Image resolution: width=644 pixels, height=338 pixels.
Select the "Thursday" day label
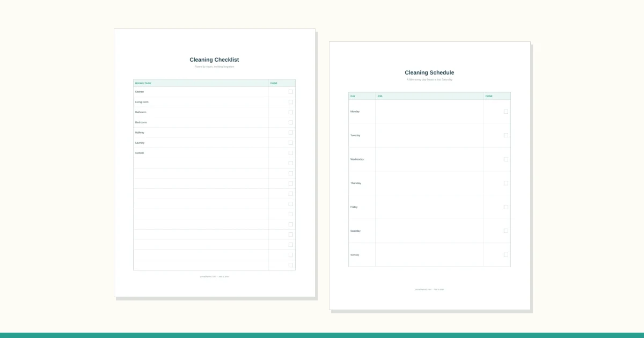coord(356,183)
